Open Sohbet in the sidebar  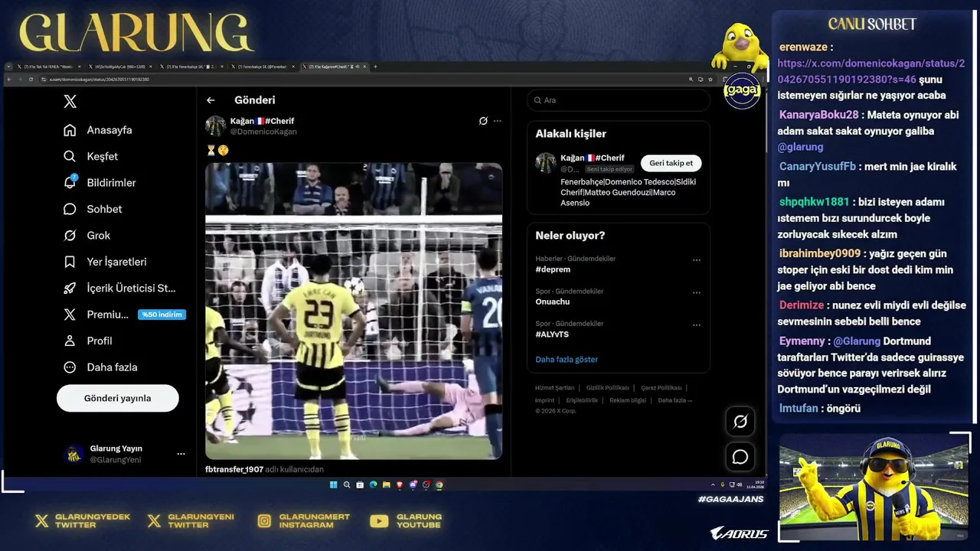pos(93,209)
